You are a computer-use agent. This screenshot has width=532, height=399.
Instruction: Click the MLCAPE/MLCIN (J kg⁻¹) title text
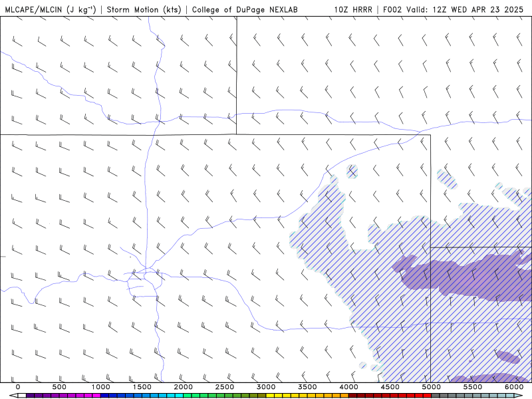click(x=51, y=9)
